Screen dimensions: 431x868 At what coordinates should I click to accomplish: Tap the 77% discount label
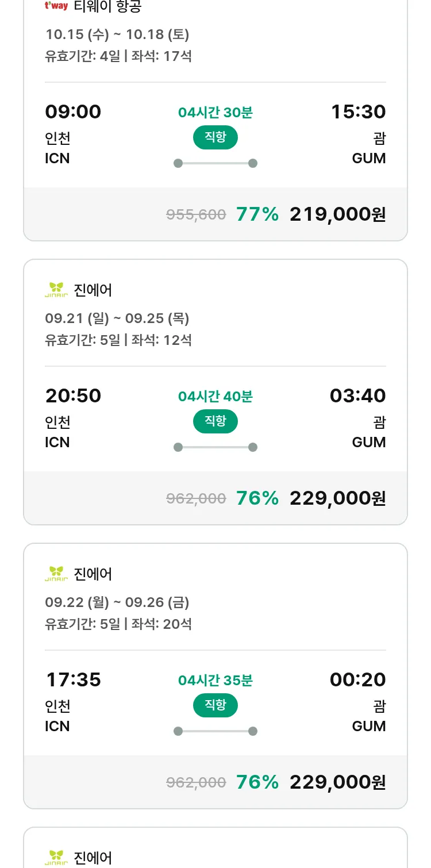click(x=257, y=214)
